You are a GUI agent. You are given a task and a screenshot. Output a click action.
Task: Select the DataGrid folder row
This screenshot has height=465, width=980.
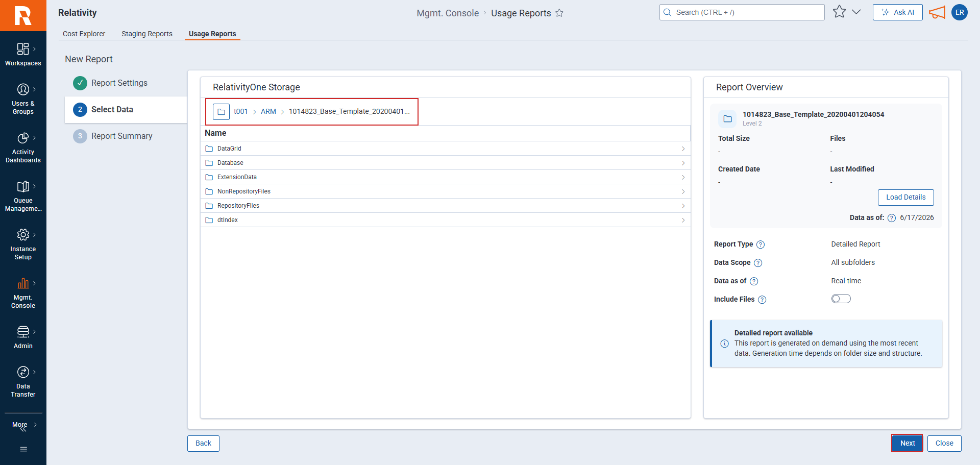(x=445, y=149)
